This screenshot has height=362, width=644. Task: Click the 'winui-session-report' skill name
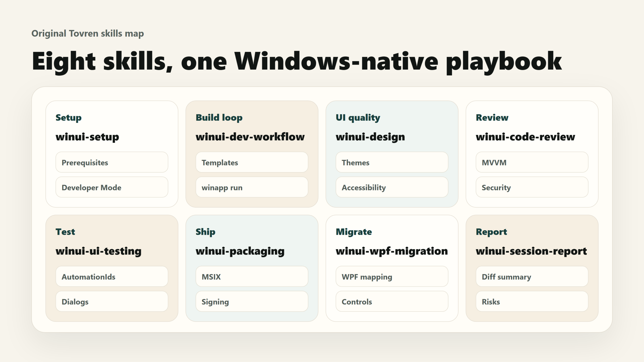[x=531, y=251]
